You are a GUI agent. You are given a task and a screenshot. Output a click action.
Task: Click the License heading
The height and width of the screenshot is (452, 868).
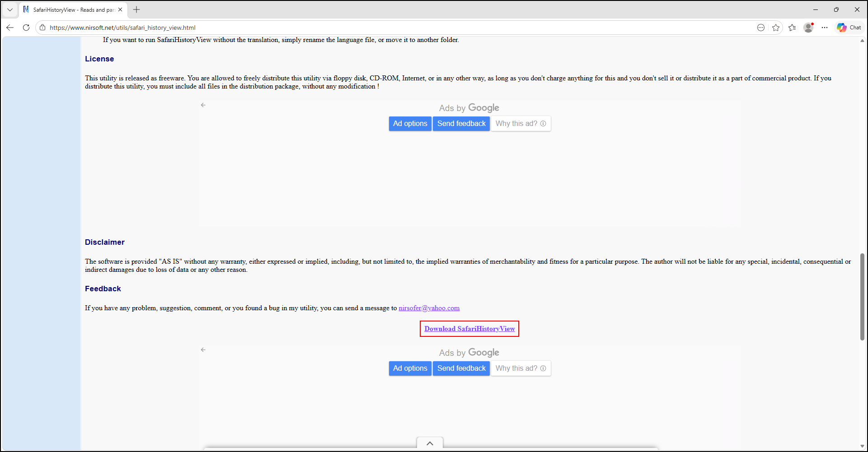[x=99, y=59]
